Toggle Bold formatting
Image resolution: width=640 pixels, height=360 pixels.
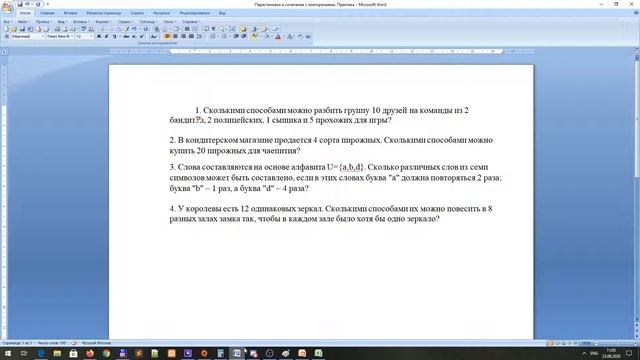pos(99,36)
